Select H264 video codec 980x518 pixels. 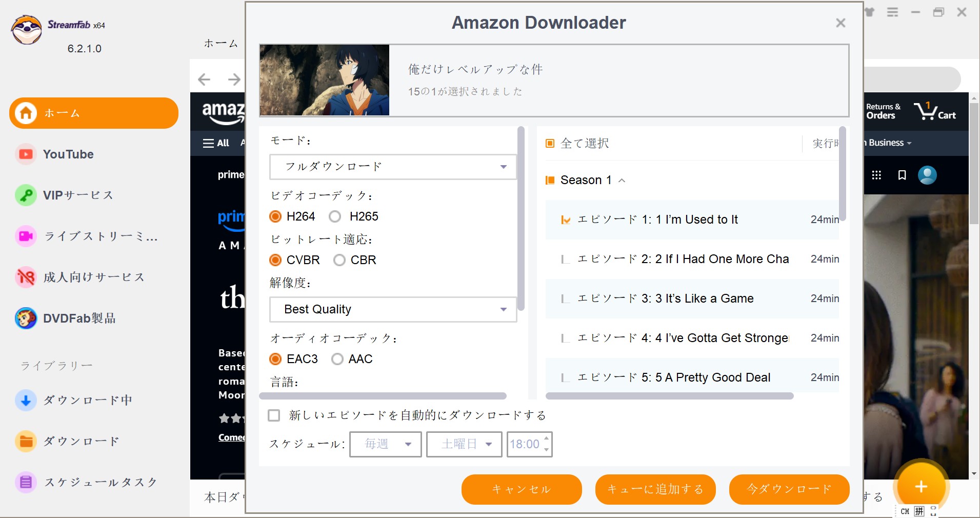[x=275, y=216]
